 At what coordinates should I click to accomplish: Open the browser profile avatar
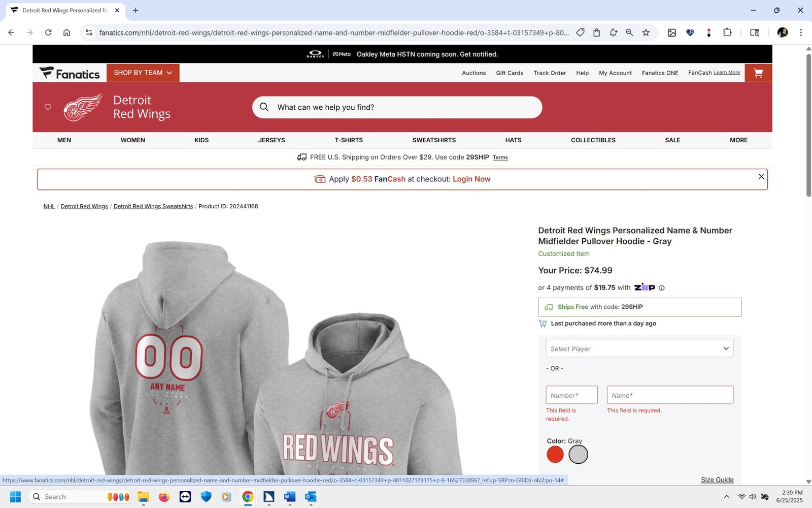pos(782,33)
